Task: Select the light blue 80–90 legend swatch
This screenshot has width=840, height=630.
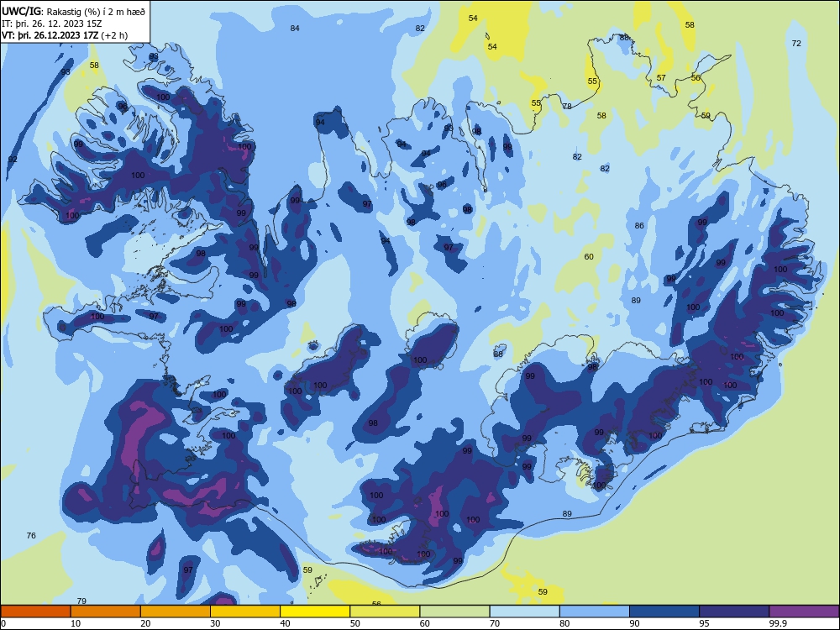Action: [595, 612]
